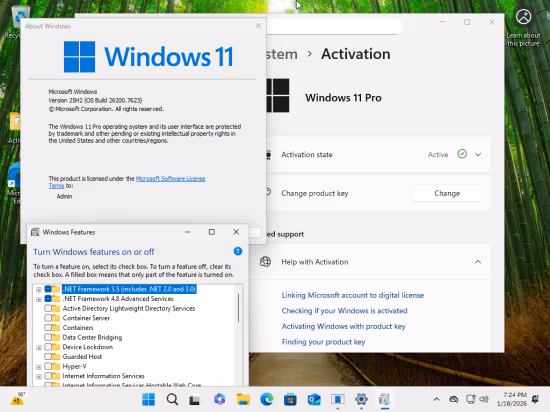Expand Device Lockdown tree node
The width and height of the screenshot is (550, 412).
[x=39, y=348]
